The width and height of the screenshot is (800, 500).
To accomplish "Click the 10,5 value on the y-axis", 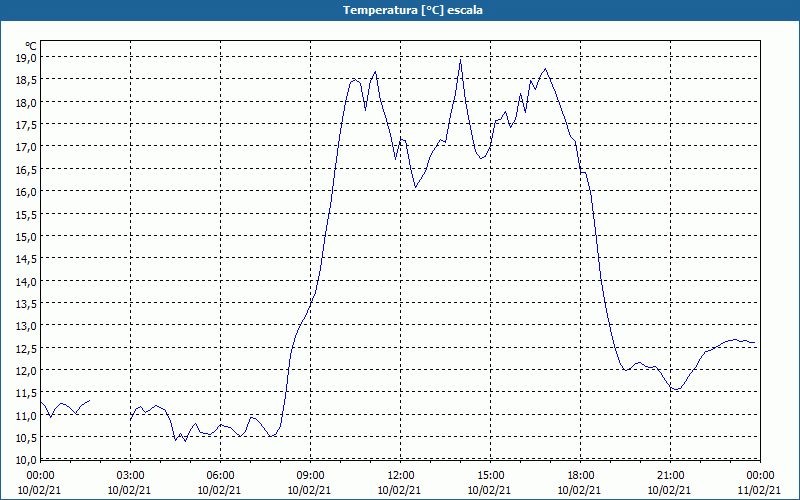I will point(26,438).
